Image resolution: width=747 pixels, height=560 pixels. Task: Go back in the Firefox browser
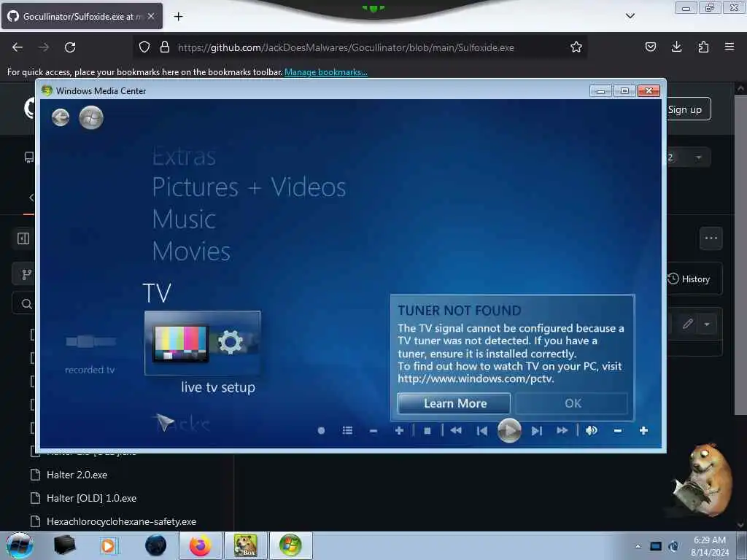tap(18, 47)
